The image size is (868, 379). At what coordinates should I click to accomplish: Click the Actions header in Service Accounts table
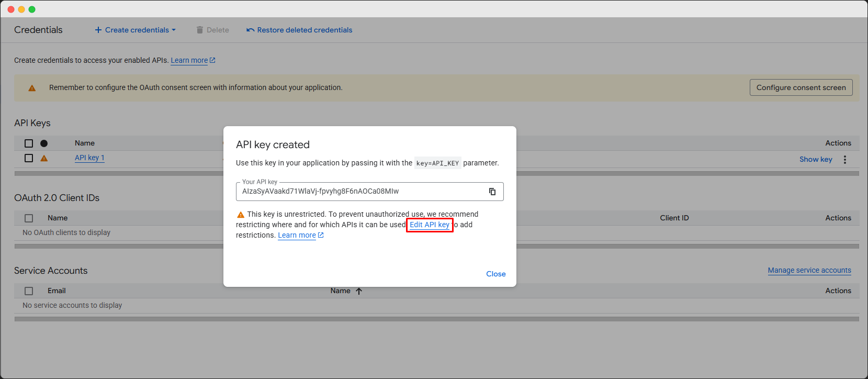(838, 291)
